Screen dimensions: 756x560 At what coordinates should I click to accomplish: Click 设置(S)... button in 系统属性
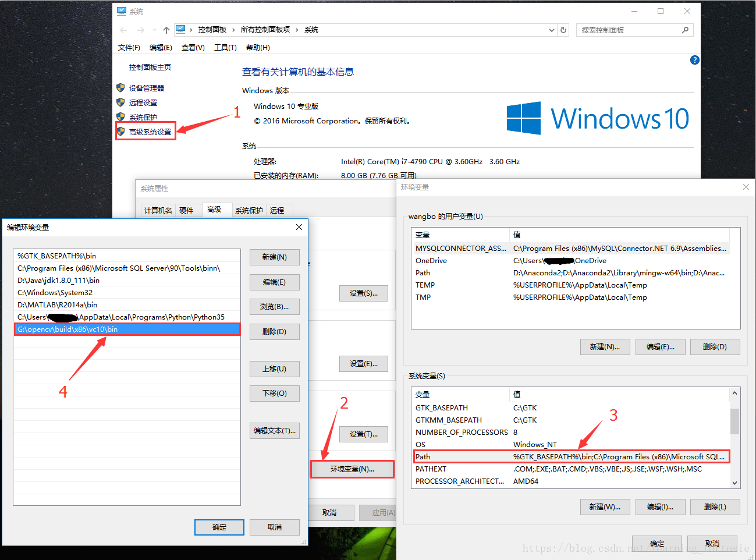[x=364, y=293]
